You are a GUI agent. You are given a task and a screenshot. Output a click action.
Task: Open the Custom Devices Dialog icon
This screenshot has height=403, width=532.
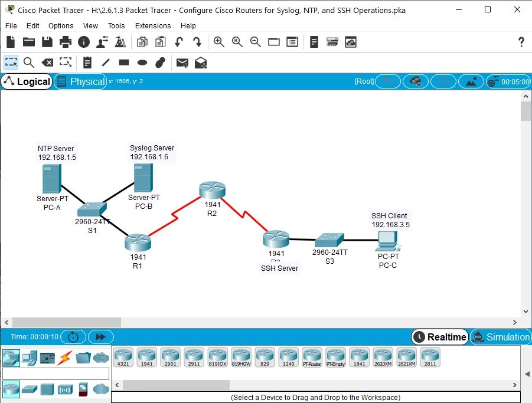[x=292, y=42]
